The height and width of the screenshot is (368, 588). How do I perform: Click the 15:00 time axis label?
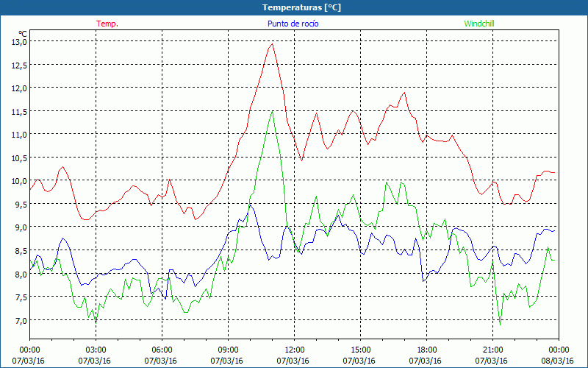[x=360, y=350]
